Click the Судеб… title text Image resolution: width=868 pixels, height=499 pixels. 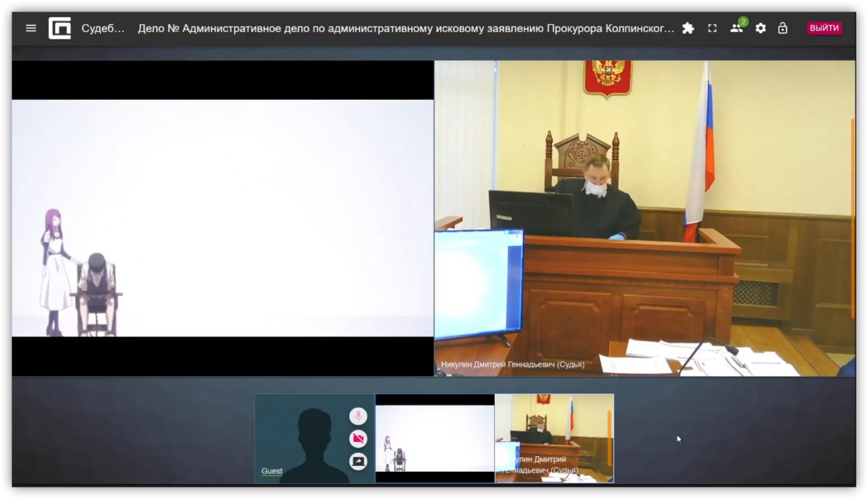point(103,28)
